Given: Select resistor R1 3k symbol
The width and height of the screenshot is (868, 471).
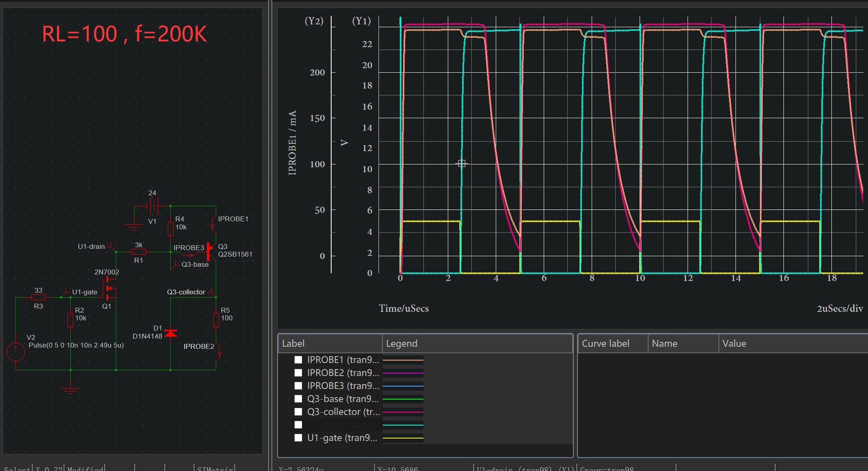Looking at the screenshot, I should pos(139,252).
